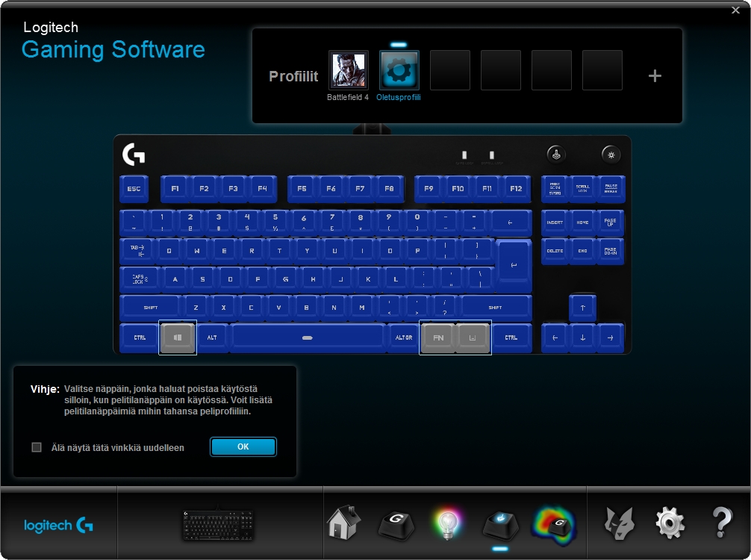Open the settings gear in bottom bar
Image resolution: width=751 pixels, height=560 pixels.
(670, 523)
